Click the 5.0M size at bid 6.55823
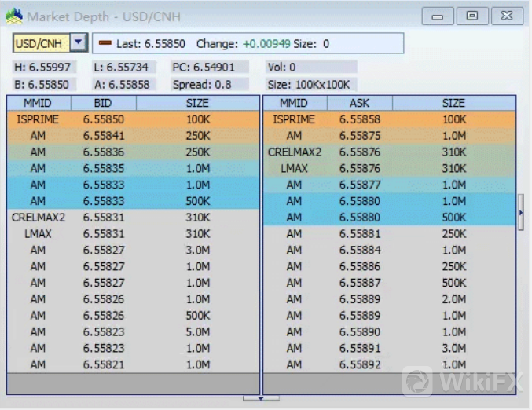The height and width of the screenshot is (410, 532). click(x=197, y=332)
